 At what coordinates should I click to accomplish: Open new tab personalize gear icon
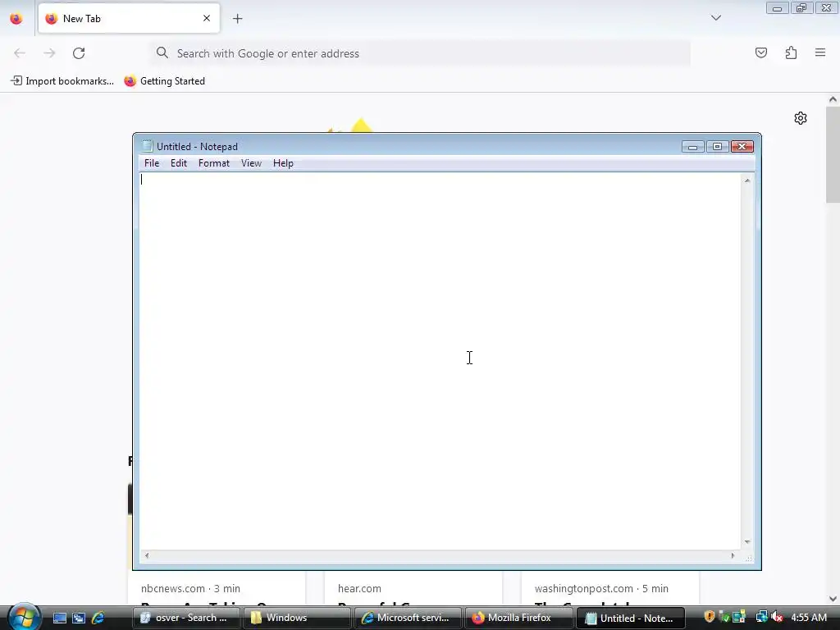point(801,118)
